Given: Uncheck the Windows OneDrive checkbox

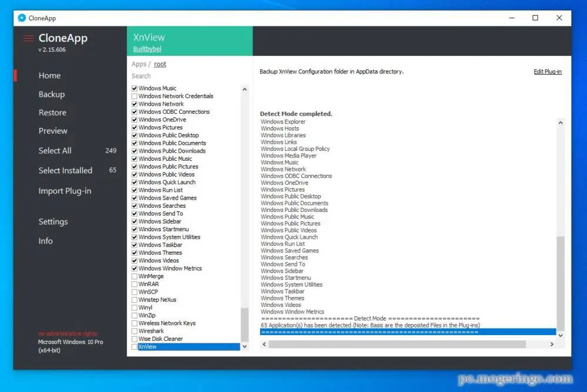Looking at the screenshot, I should (x=134, y=120).
